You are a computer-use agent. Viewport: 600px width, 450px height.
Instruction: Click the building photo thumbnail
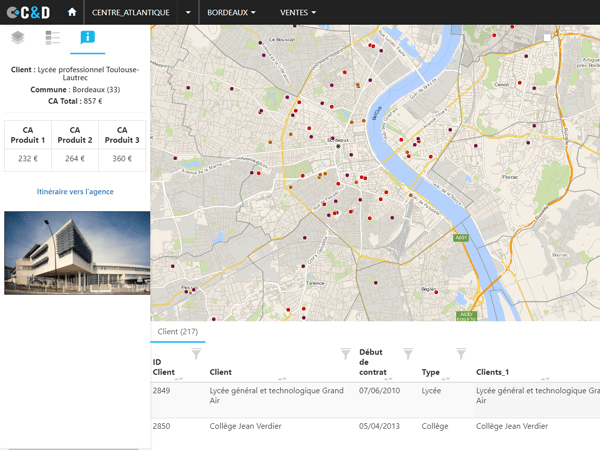77,253
